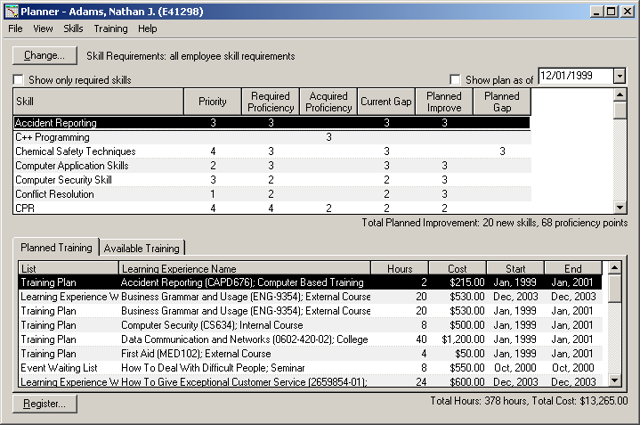Click the Cost column header
This screenshot has height=425, width=640.
457,268
